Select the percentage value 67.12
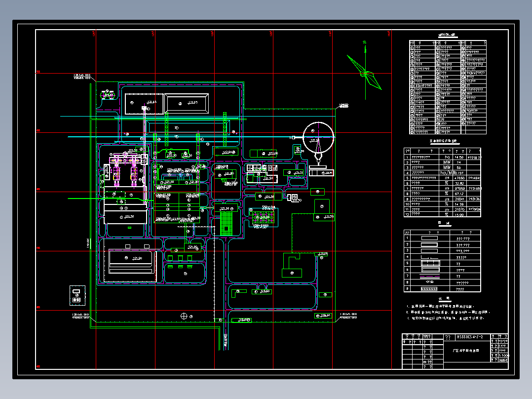This screenshot has width=532, height=399. (x=459, y=194)
